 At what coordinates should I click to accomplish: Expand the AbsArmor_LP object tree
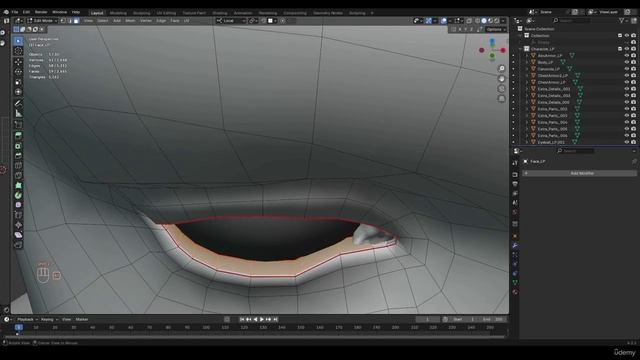coord(527,56)
